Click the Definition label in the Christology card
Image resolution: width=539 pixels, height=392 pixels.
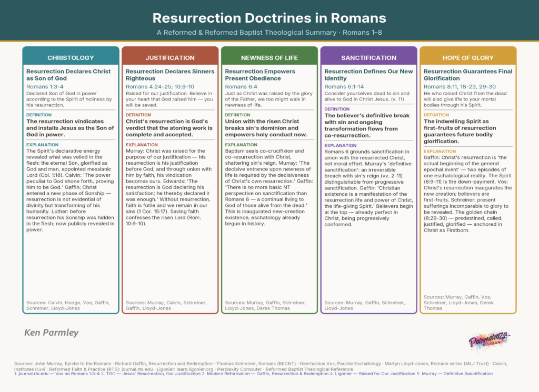[38, 115]
